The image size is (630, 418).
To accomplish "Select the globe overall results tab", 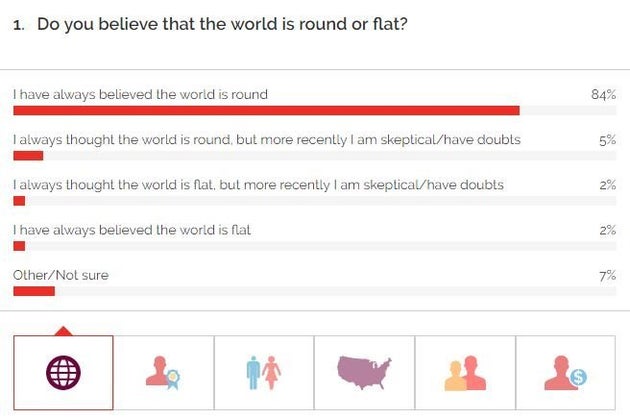I will pos(63,372).
